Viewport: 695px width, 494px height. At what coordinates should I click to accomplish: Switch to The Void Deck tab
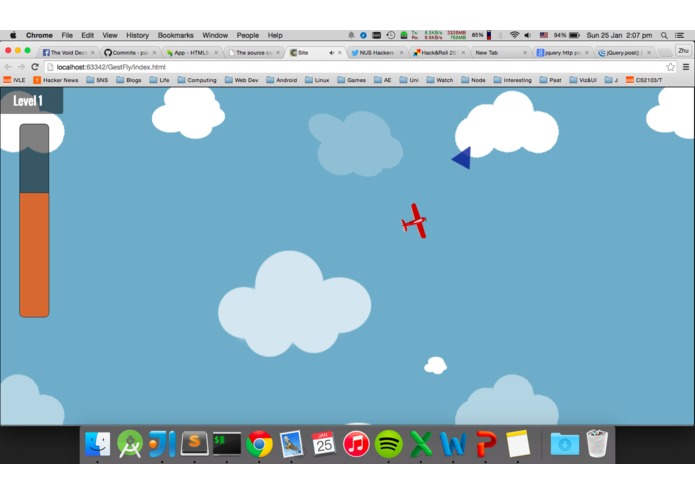coord(68,52)
